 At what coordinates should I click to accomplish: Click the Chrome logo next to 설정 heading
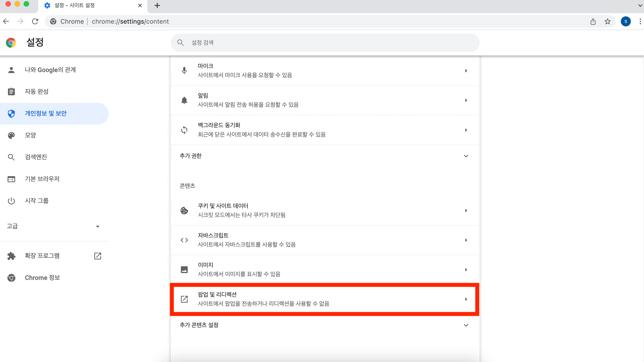(x=11, y=43)
